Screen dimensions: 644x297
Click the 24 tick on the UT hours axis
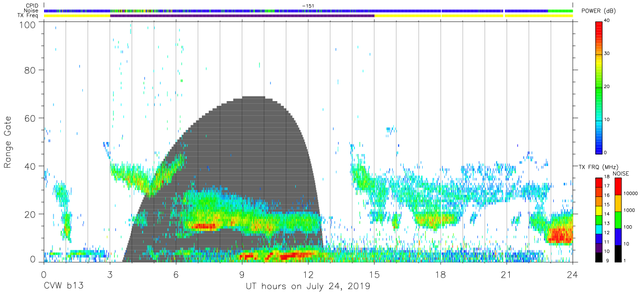(573, 274)
